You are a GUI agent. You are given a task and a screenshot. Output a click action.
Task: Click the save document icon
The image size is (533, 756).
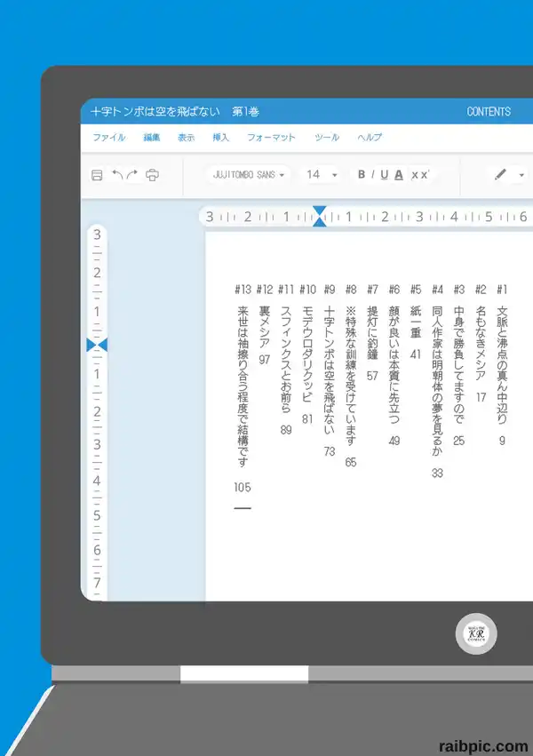(97, 175)
